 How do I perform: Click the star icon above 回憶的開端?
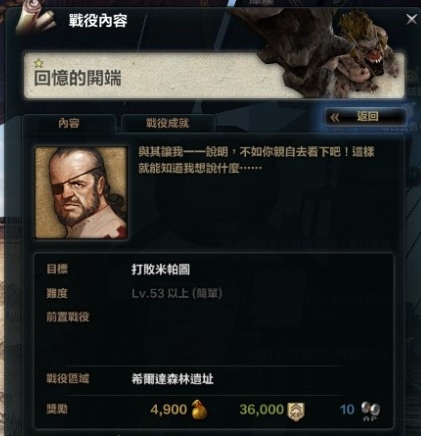pos(39,63)
